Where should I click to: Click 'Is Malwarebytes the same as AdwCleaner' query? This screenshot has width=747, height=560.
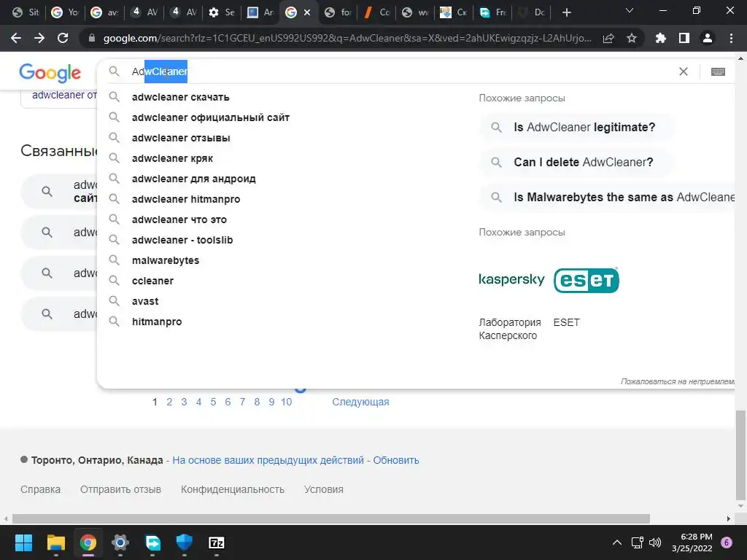(608, 197)
